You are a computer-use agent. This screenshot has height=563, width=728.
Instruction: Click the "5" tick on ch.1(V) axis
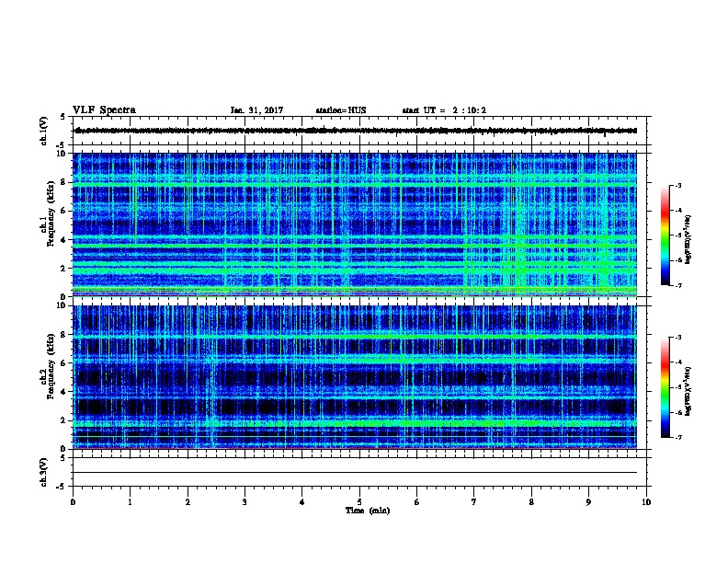pyautogui.click(x=63, y=117)
